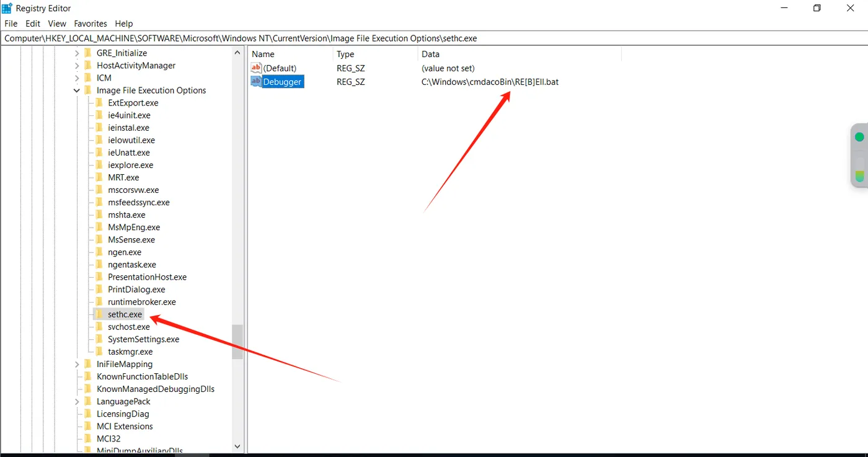Select the Debugger value name
Screen dimensions: 868x457
[283, 82]
